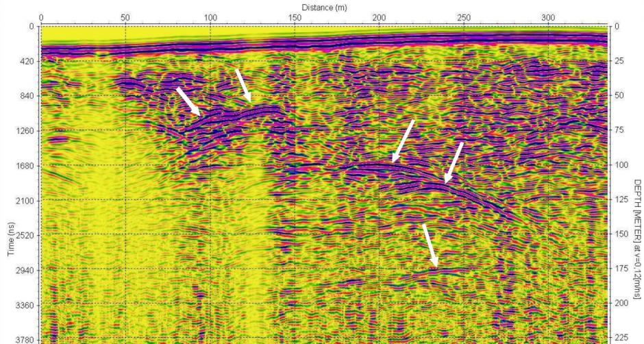
Task: Click the 1680 tick on the Time axis
Action: point(26,166)
